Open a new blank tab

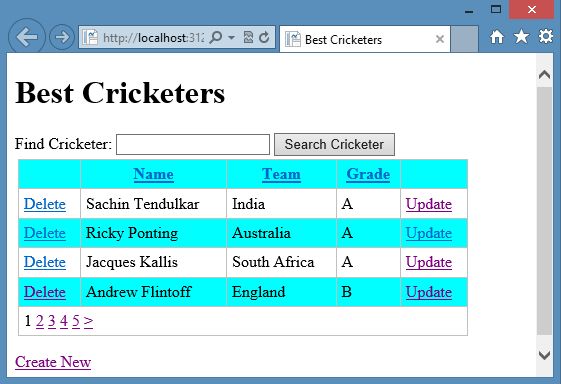pyautogui.click(x=464, y=39)
